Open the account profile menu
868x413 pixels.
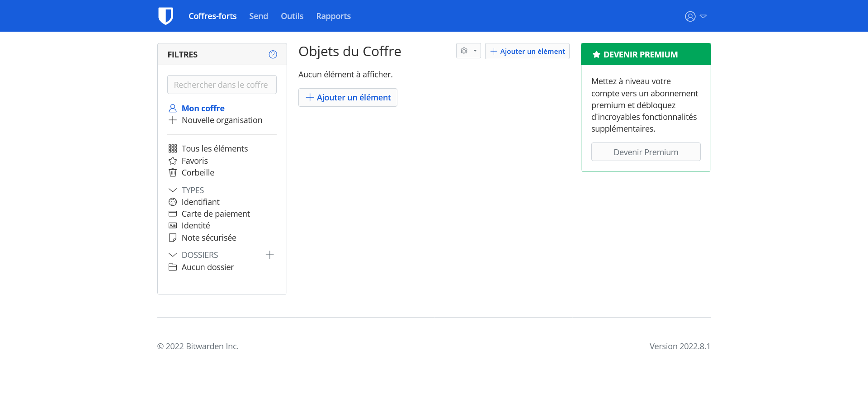point(695,16)
